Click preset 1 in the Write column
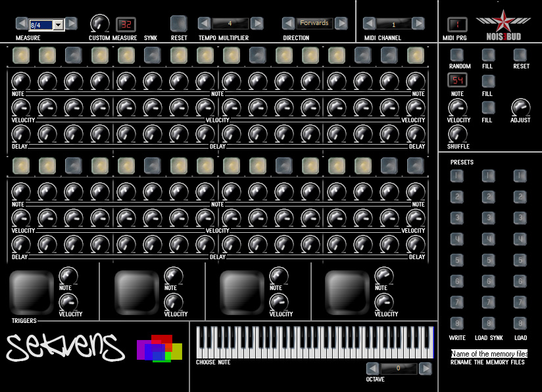The height and width of the screenshot is (392, 542). pyautogui.click(x=457, y=176)
